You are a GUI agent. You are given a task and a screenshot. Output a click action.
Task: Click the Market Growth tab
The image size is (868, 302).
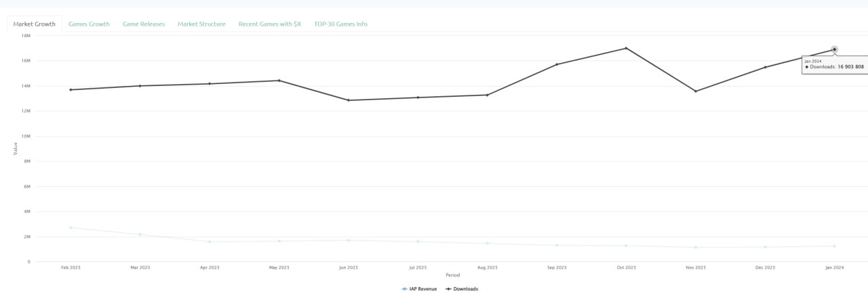coord(35,24)
